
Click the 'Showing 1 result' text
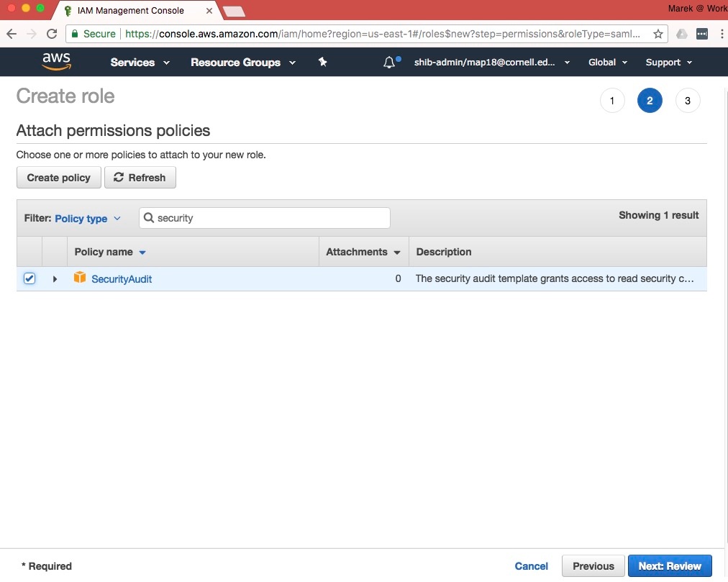click(x=658, y=215)
